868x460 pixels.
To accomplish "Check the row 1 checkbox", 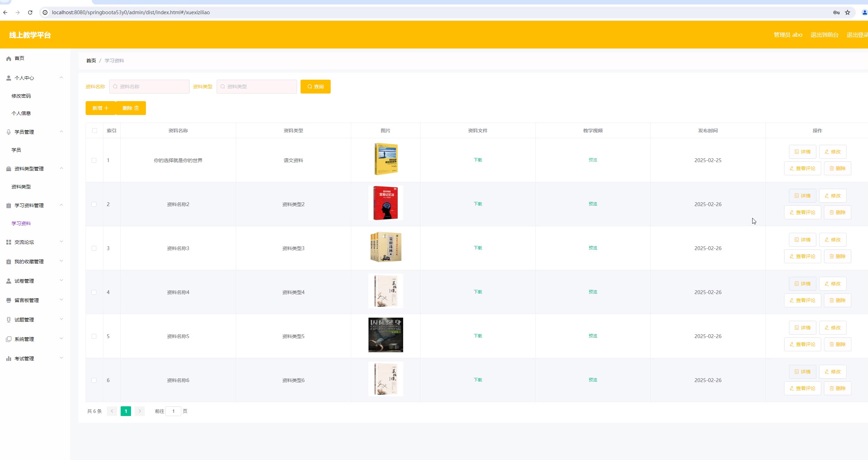I will click(94, 160).
